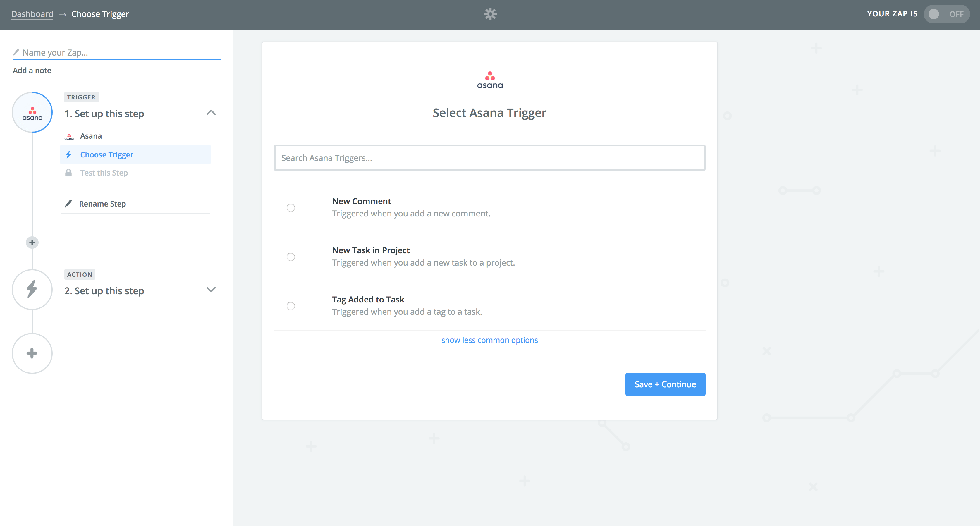This screenshot has height=526, width=980.
Task: Select the lightning bolt icon beside Choose Trigger
Action: (69, 154)
